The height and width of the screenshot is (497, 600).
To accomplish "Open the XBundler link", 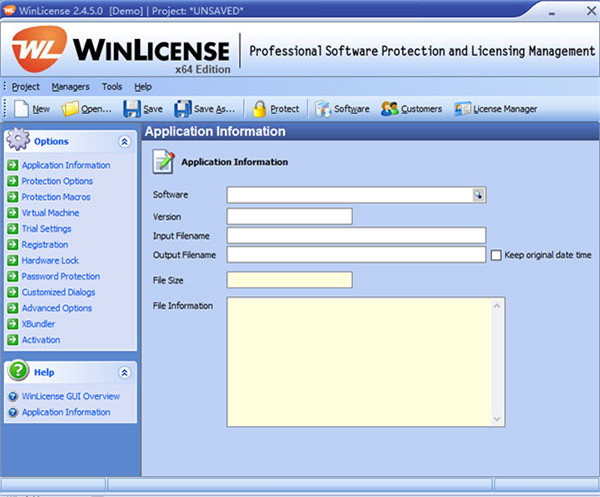I will (x=38, y=324).
